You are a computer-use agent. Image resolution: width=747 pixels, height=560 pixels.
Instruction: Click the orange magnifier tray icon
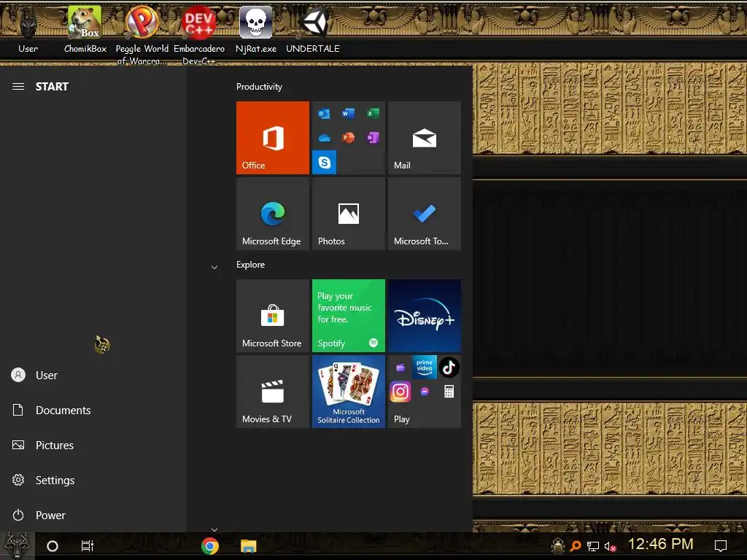coord(576,545)
